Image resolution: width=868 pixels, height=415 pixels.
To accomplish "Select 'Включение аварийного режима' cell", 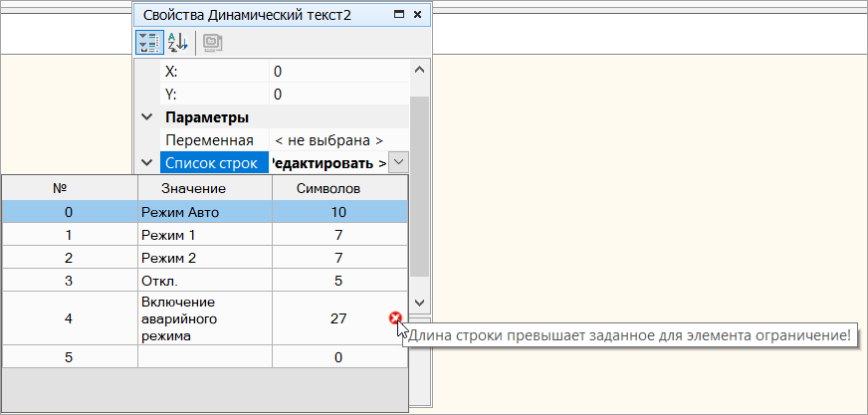I will (x=203, y=318).
